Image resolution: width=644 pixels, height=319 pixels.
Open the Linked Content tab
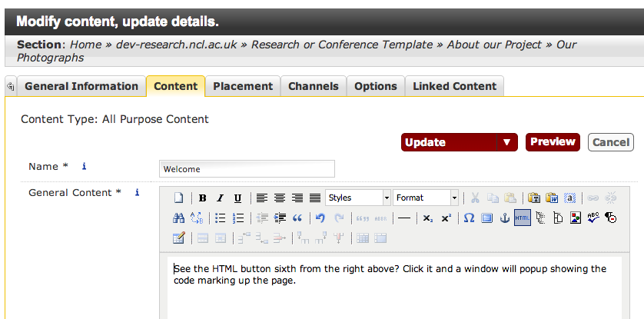[455, 86]
